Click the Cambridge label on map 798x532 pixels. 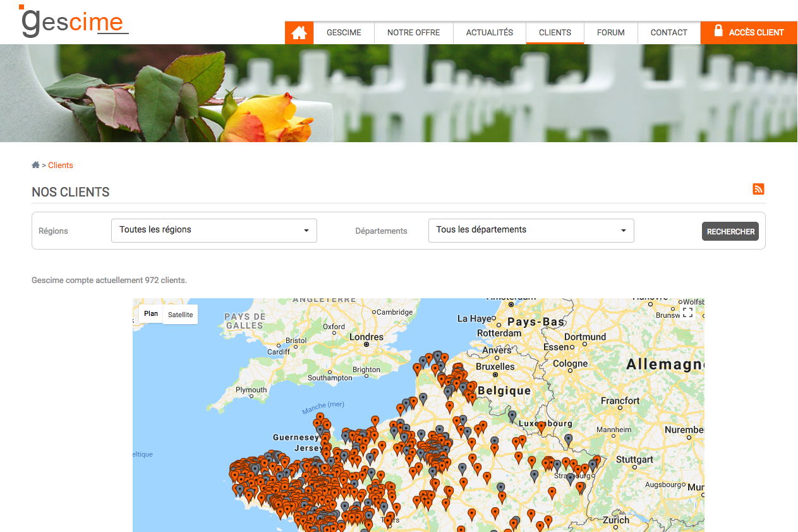tap(394, 312)
